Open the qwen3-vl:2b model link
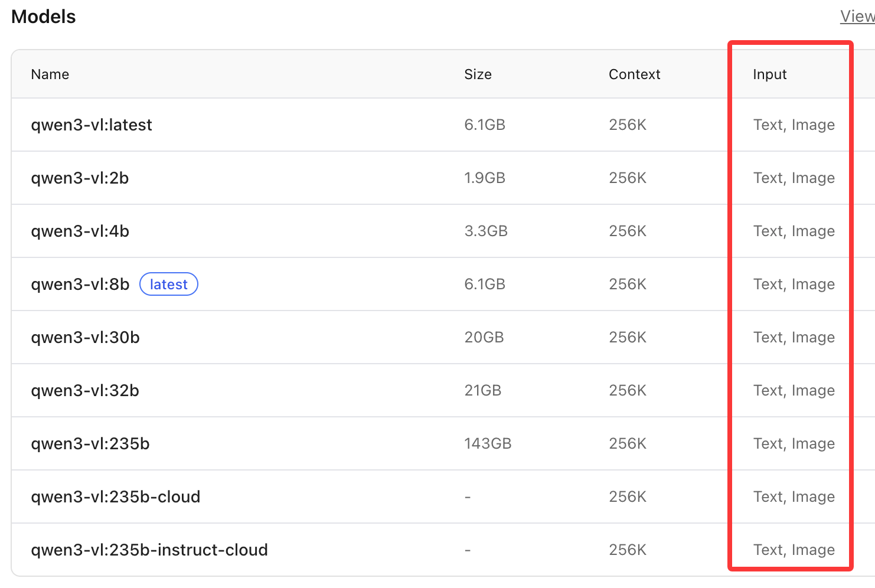Image resolution: width=875 pixels, height=588 pixels. click(80, 178)
